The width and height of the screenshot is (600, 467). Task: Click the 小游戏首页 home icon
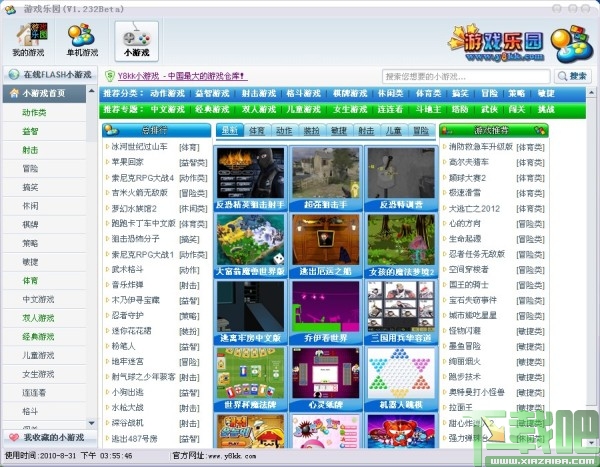click(14, 93)
